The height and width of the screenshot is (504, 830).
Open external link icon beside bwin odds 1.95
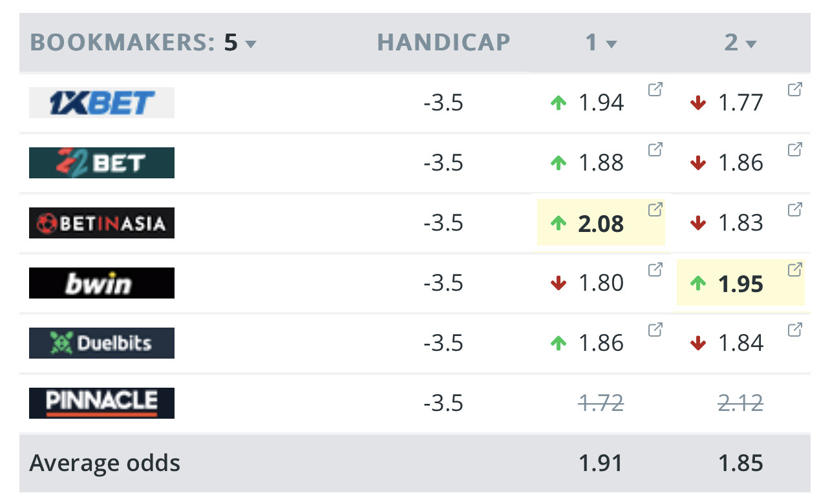(794, 269)
